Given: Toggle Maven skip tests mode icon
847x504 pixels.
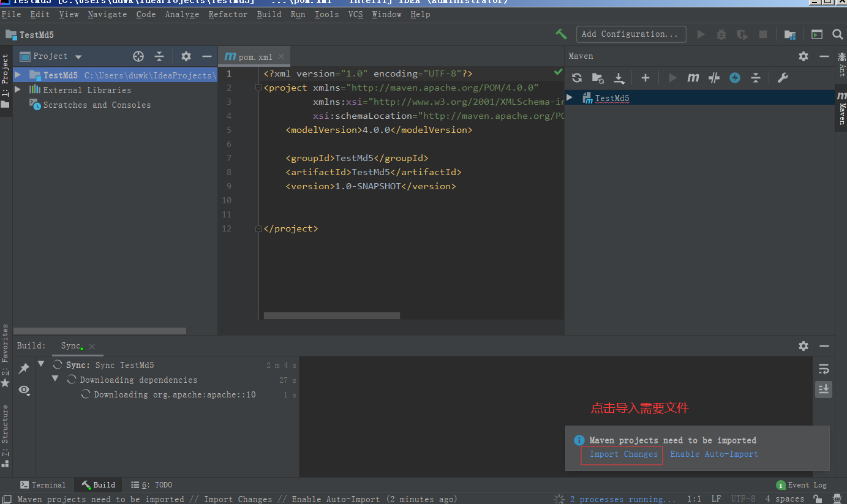Looking at the screenshot, I should (x=735, y=78).
